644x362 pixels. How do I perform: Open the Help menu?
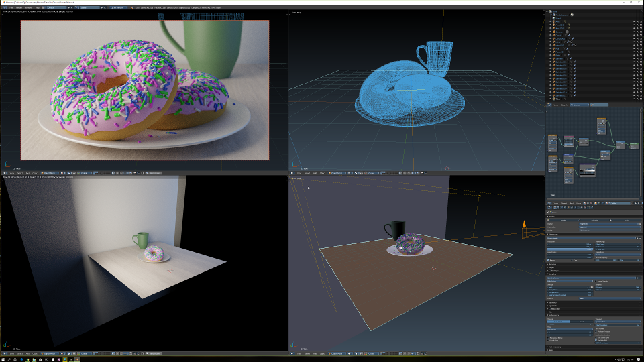(37, 7)
